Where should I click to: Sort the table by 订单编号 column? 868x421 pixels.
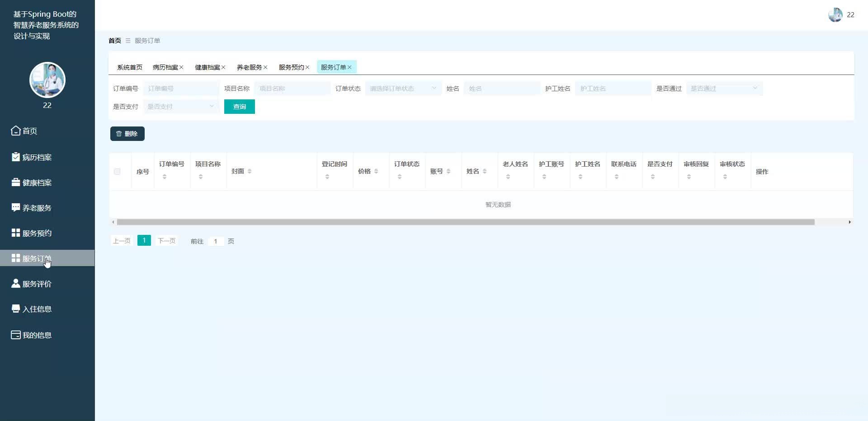pyautogui.click(x=165, y=177)
